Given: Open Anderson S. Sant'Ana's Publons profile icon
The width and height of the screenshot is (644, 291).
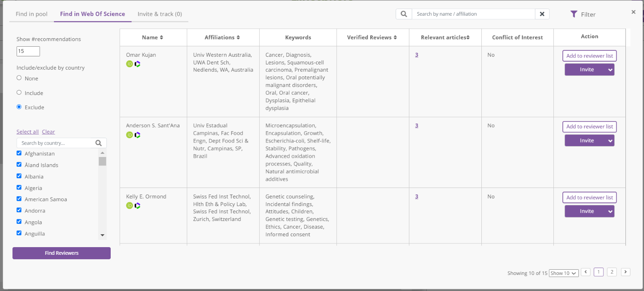Looking at the screenshot, I should coord(137,135).
